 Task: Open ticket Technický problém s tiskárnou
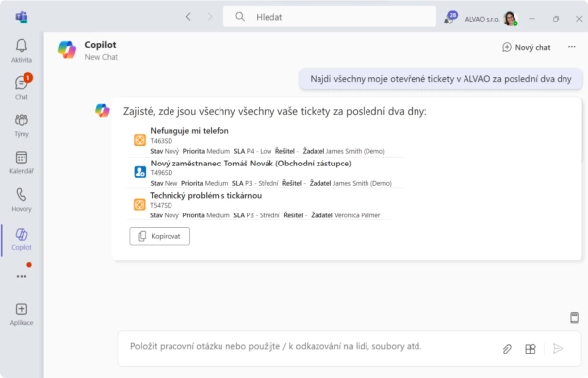click(206, 195)
